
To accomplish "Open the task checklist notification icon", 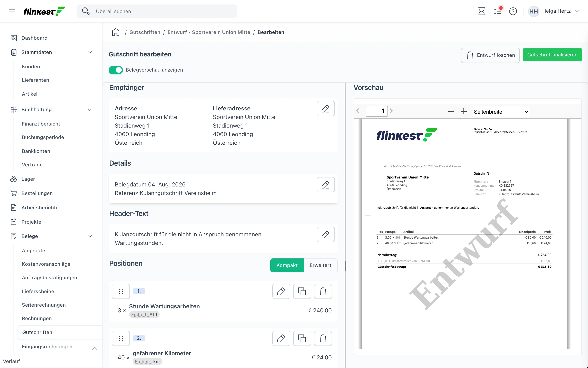I will [x=497, y=11].
